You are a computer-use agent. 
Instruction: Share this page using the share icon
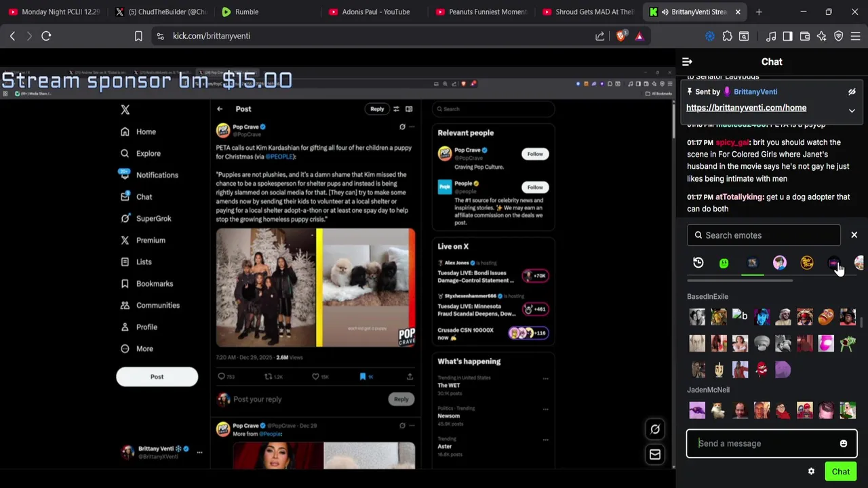pyautogui.click(x=600, y=36)
